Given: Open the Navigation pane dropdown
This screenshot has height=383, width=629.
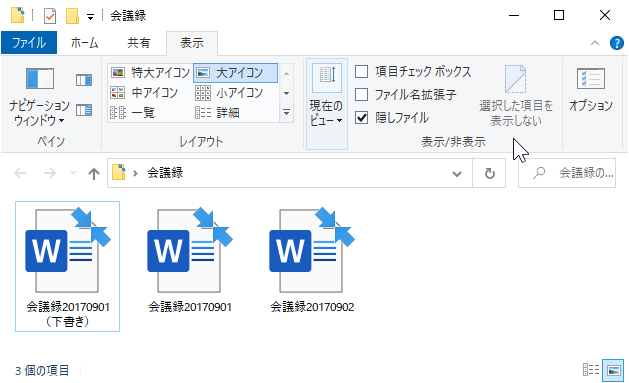Looking at the screenshot, I should pyautogui.click(x=39, y=97).
